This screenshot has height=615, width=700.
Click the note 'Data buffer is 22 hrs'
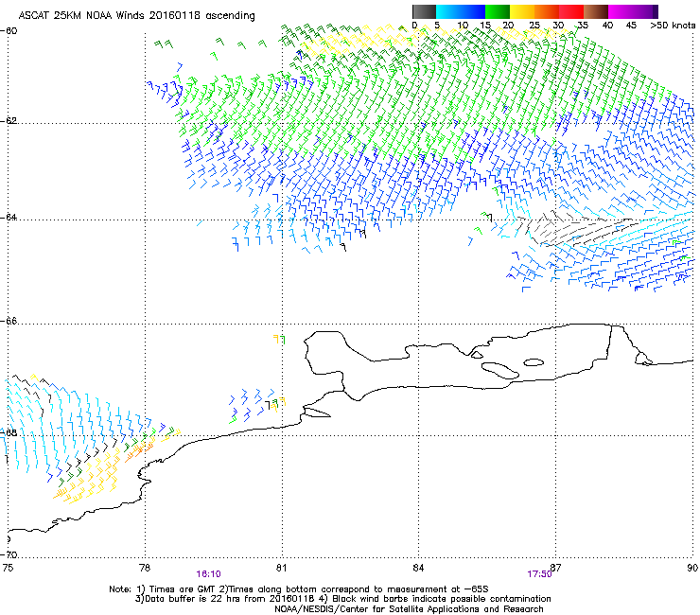click(x=192, y=599)
